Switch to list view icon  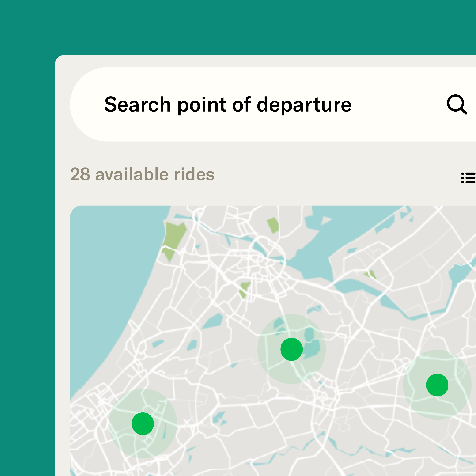[x=468, y=178]
